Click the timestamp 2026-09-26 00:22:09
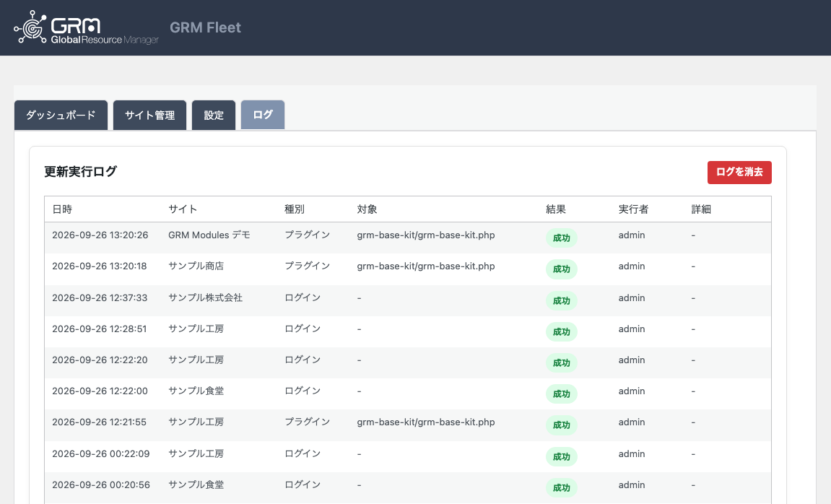 pyautogui.click(x=101, y=453)
